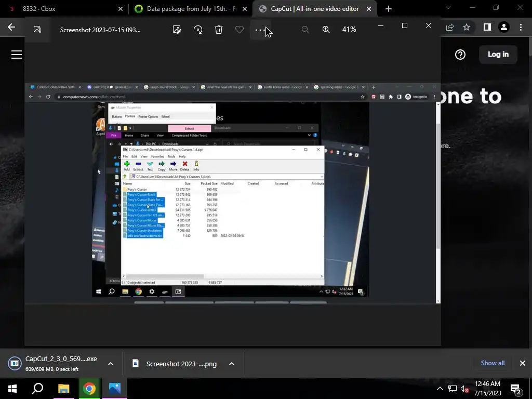Open the Photos See more ellipsis menu

[x=260, y=30]
